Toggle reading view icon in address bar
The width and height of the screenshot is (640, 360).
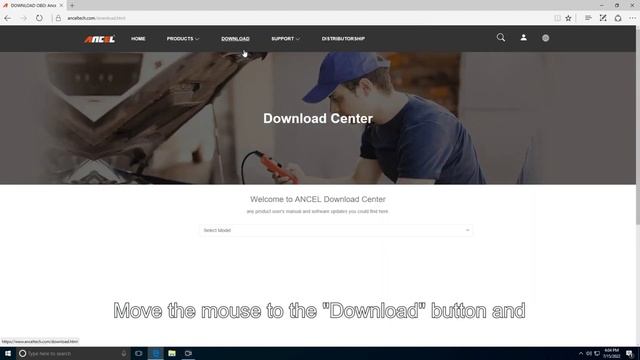(557, 18)
